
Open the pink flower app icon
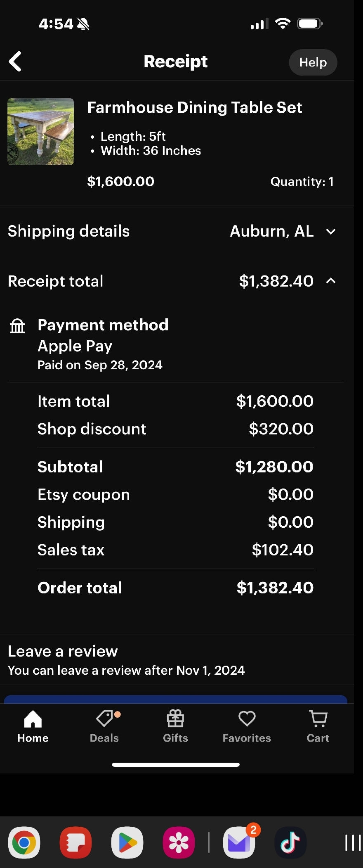[179, 842]
